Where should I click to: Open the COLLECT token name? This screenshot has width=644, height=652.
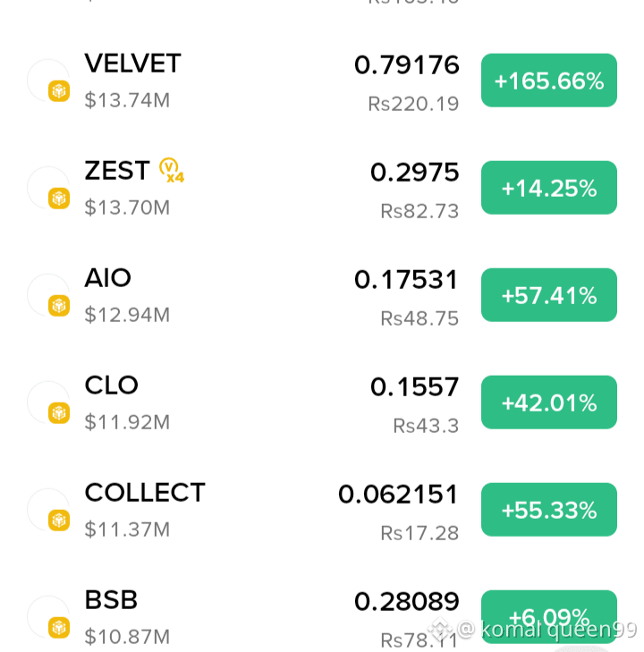tap(145, 493)
